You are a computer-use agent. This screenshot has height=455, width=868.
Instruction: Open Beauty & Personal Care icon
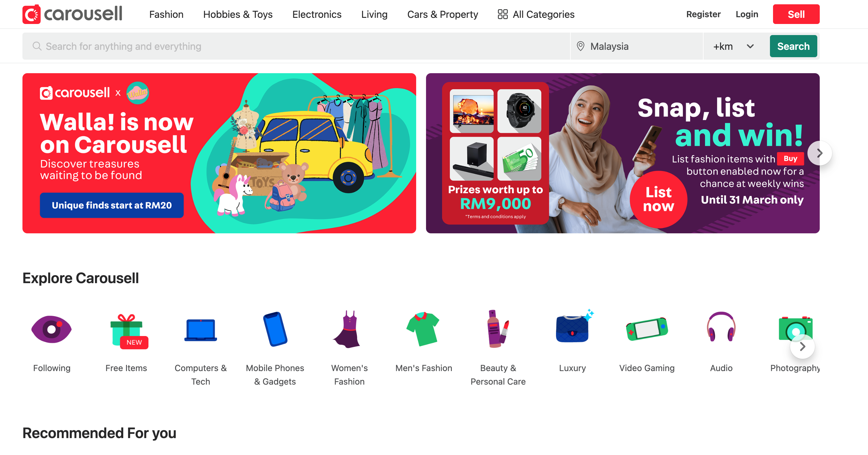point(498,329)
